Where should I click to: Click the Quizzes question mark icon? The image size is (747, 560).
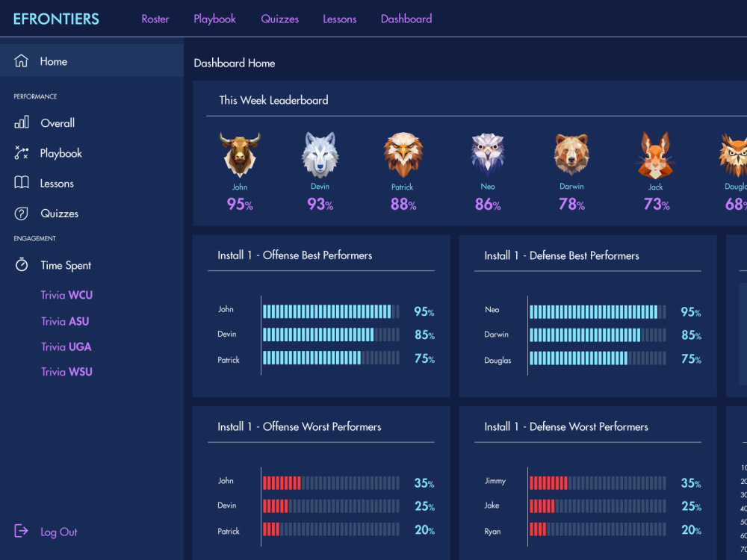pyautogui.click(x=22, y=214)
